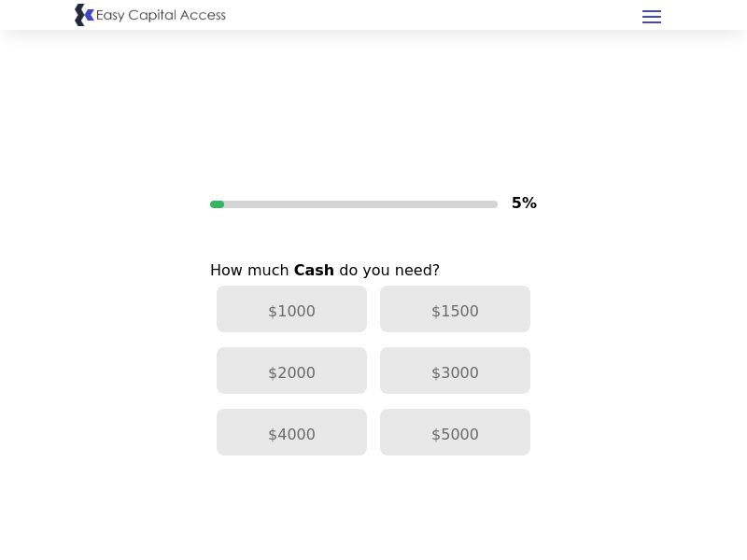Pick the $2000 loan amount
The height and width of the screenshot is (560, 747).
(291, 371)
